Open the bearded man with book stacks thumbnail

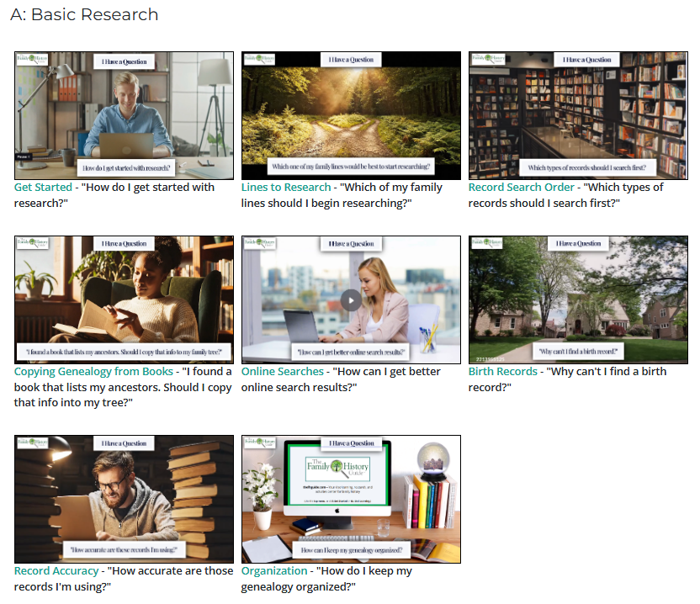tap(124, 498)
